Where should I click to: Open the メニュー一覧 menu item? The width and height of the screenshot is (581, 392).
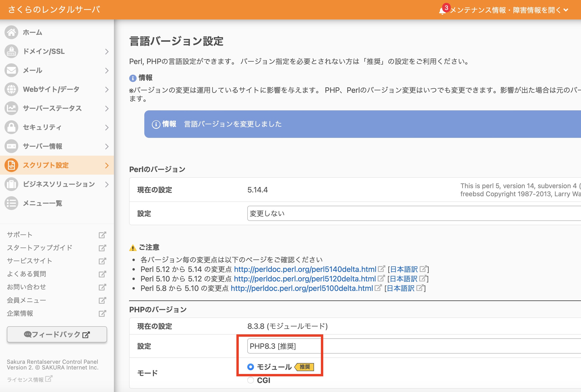pyautogui.click(x=57, y=203)
